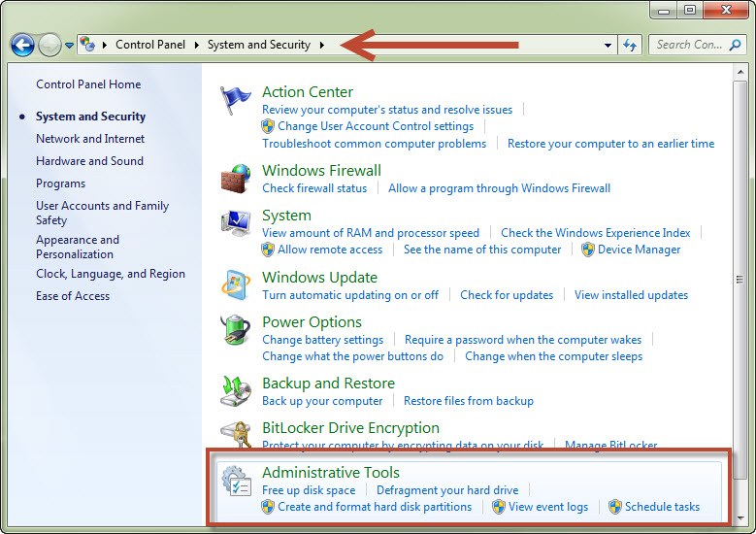Expand arrow after System and Security breadcrumb
The height and width of the screenshot is (534, 756).
[321, 45]
